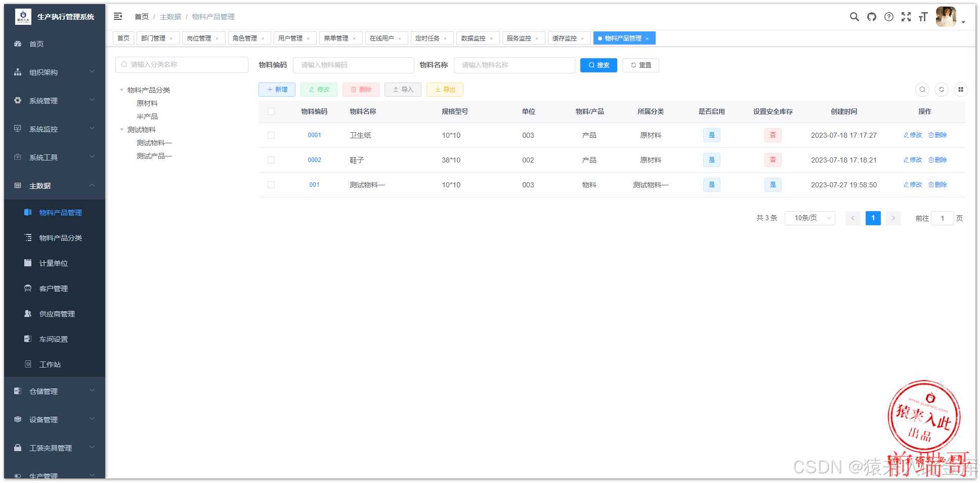Click the 仓储管理 sidebar icon
Image resolution: width=980 pixels, height=483 pixels.
click(18, 391)
